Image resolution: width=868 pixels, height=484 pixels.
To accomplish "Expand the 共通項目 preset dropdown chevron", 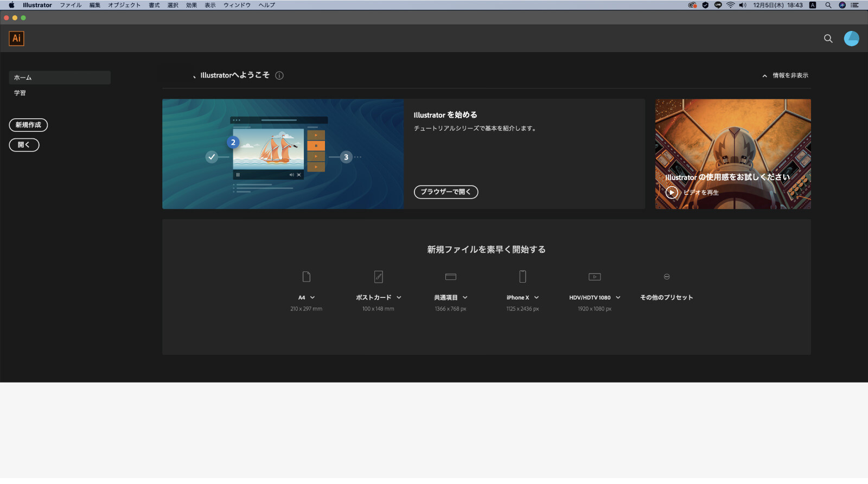I will coord(465,298).
